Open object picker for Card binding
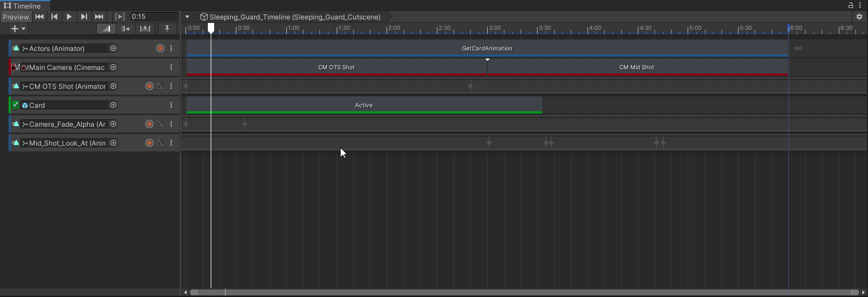868x297 pixels. pyautogui.click(x=113, y=105)
